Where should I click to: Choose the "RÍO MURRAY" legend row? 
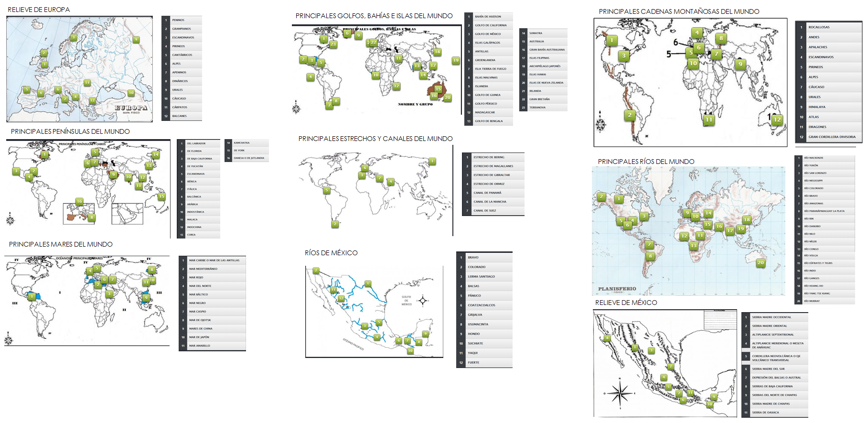point(825,301)
